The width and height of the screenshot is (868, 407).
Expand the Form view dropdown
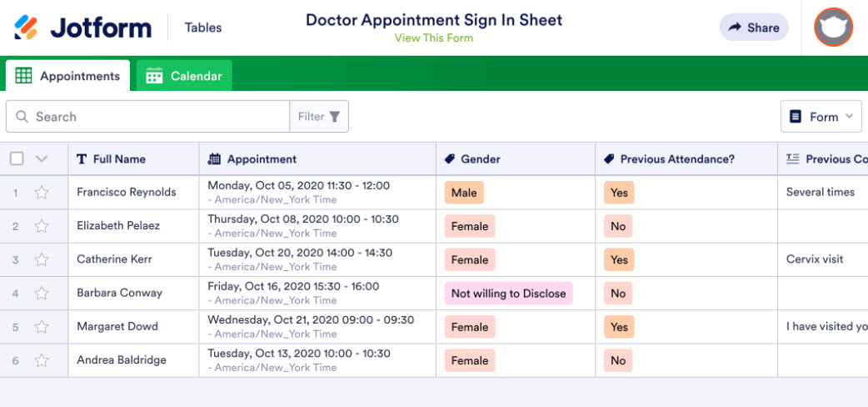[x=821, y=117]
